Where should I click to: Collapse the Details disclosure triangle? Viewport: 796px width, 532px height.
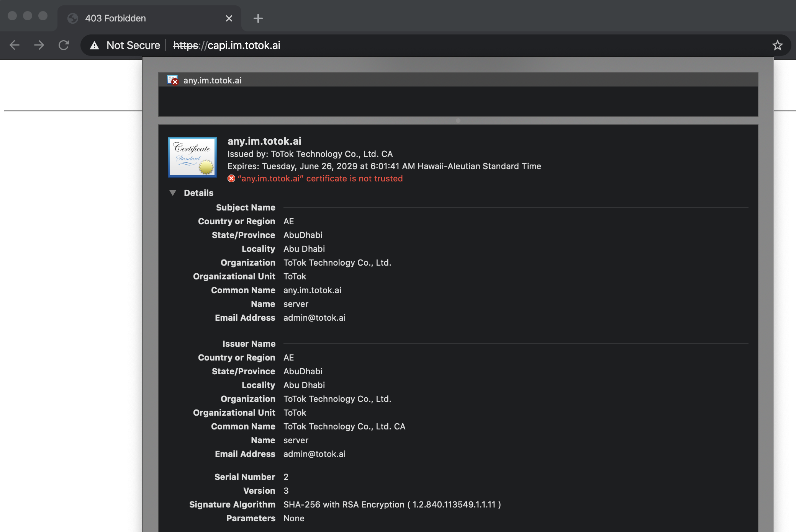pyautogui.click(x=173, y=193)
